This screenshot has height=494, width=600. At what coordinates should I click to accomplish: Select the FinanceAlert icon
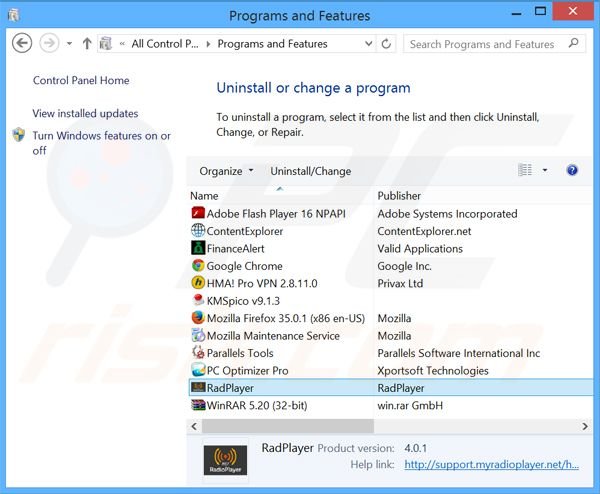pyautogui.click(x=198, y=248)
